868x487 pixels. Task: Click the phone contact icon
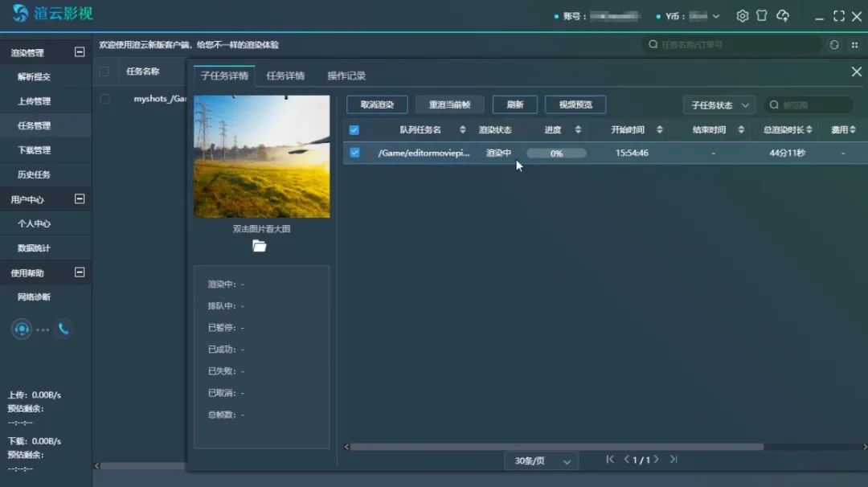[63, 329]
